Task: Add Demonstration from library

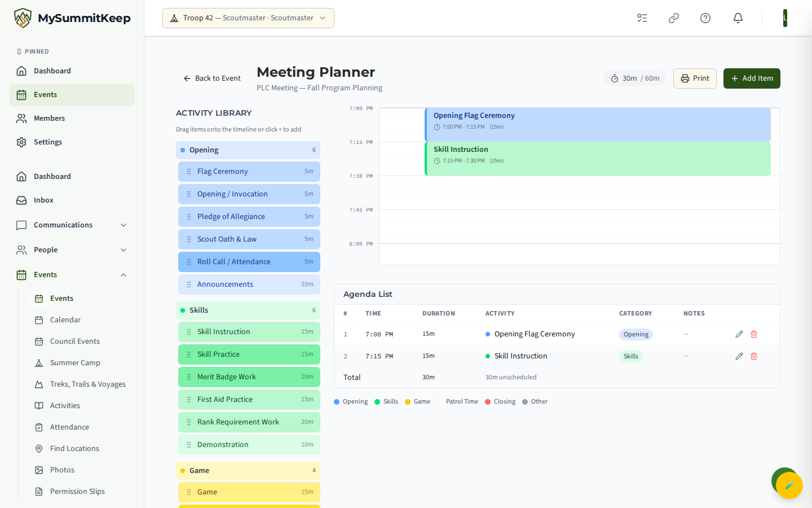Action: (249, 445)
